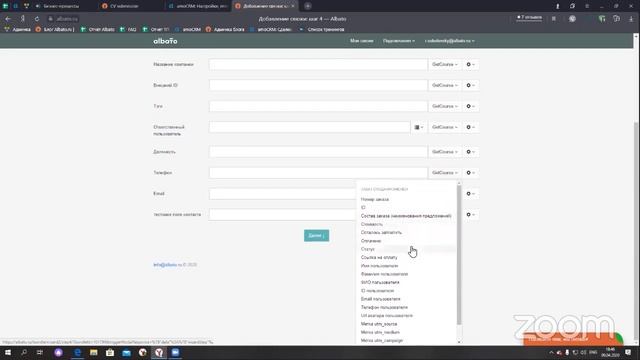Click the Телефон input field
This screenshot has width=640, height=360.
(x=318, y=173)
